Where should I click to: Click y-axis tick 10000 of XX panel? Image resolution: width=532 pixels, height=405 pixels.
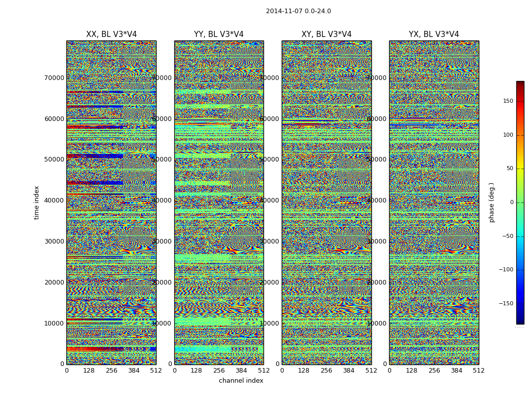(x=54, y=323)
